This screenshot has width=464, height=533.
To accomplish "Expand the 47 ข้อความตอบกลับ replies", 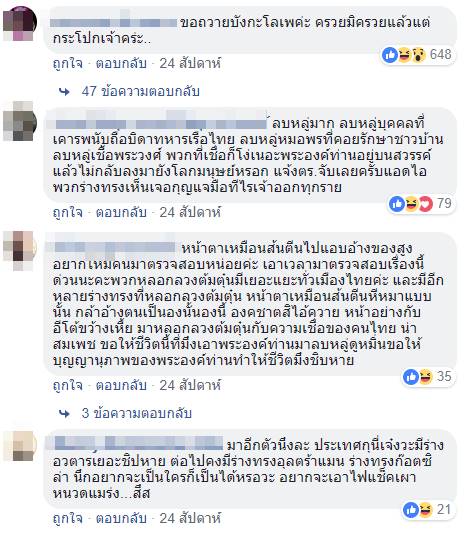I will tap(140, 91).
